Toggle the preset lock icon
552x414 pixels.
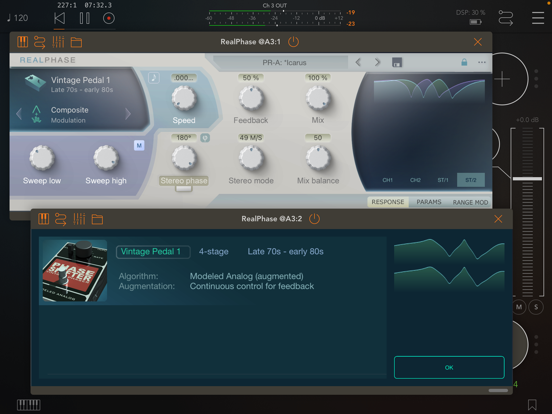pos(464,62)
